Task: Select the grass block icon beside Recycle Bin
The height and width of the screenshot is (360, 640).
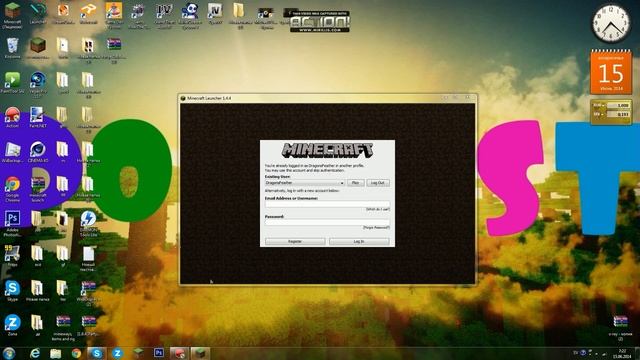Action: pos(38,47)
